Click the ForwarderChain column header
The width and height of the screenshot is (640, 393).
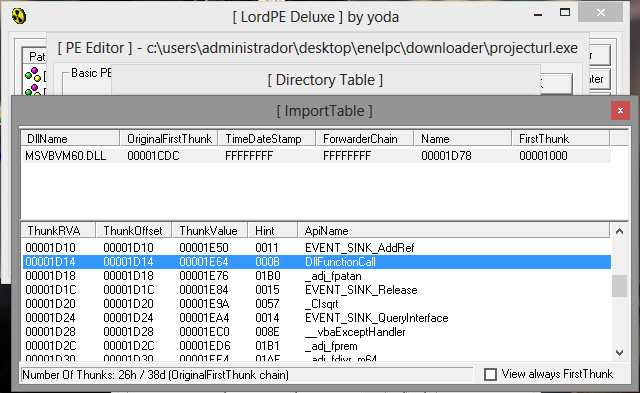(x=364, y=139)
